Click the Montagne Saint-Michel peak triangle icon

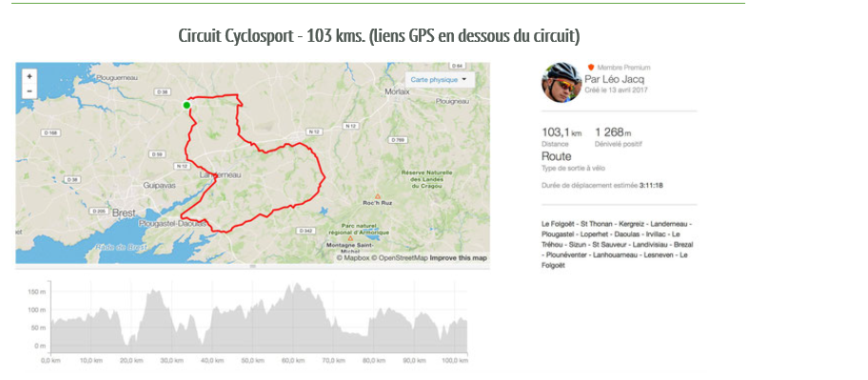pos(350,238)
